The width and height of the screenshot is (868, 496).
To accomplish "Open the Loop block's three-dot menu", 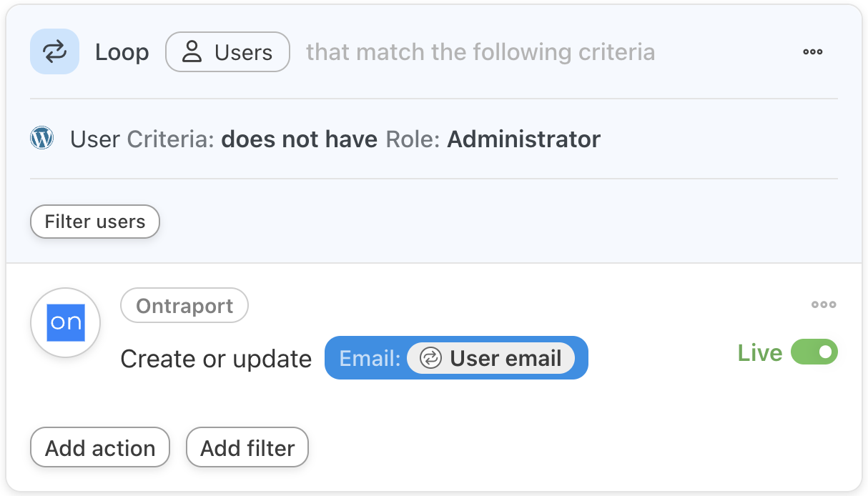I will click(x=812, y=52).
